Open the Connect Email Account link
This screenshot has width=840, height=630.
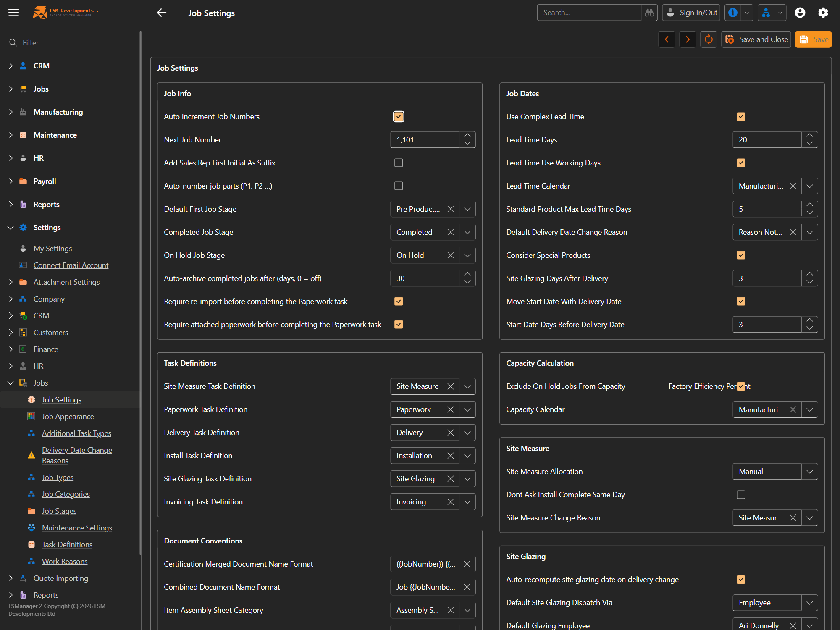71,265
